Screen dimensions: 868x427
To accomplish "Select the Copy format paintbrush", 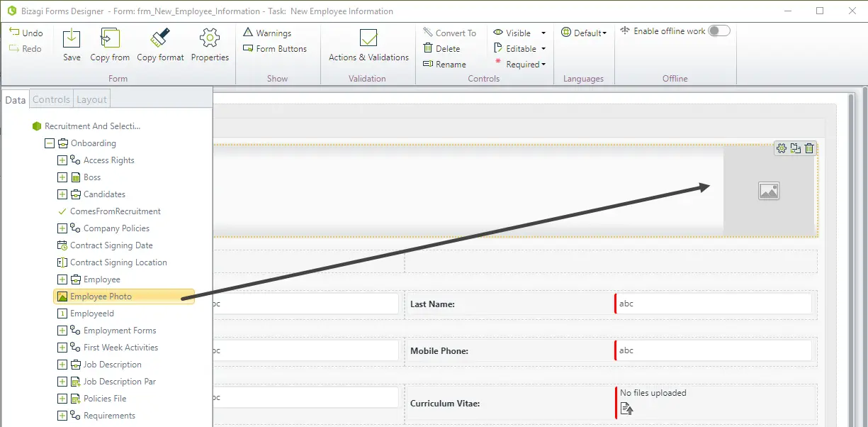I will (160, 45).
